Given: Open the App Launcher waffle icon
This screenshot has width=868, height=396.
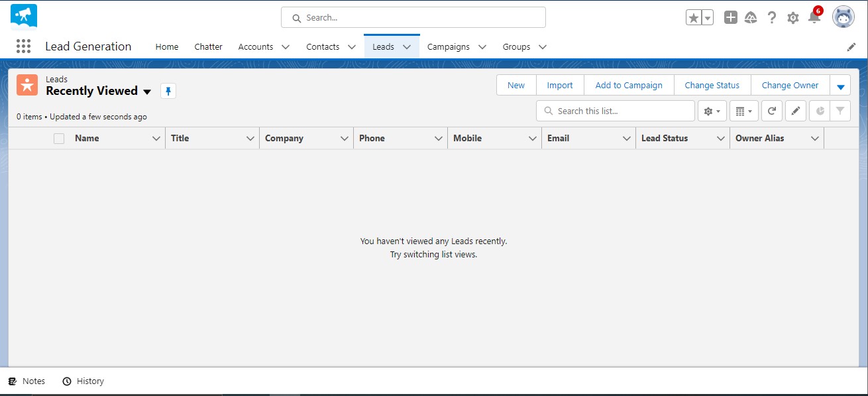Looking at the screenshot, I should tap(23, 46).
